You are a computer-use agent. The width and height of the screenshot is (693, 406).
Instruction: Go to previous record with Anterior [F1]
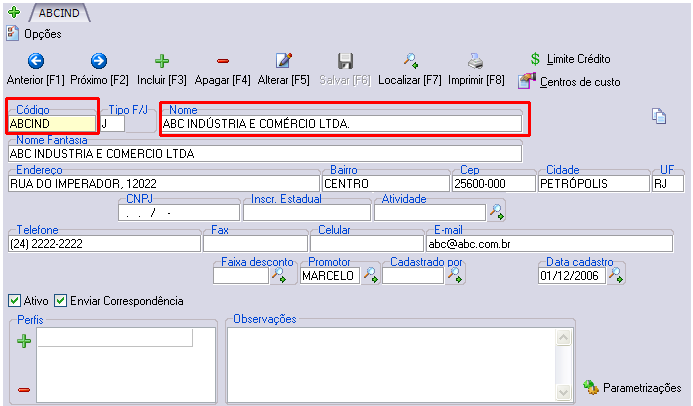pos(36,69)
